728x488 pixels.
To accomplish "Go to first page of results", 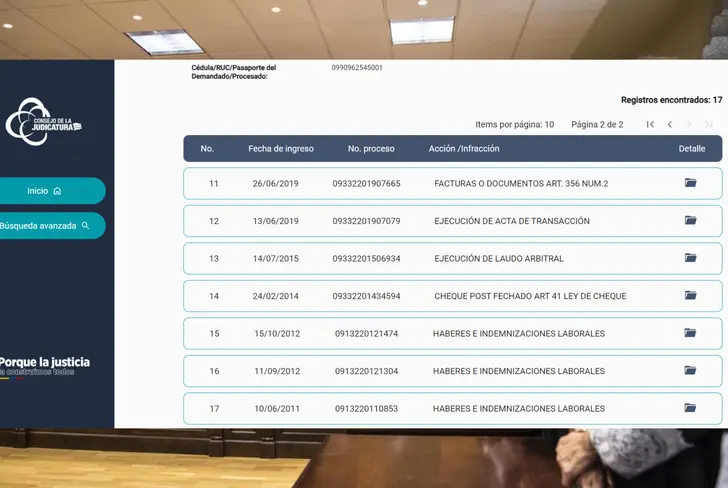I will [650, 125].
